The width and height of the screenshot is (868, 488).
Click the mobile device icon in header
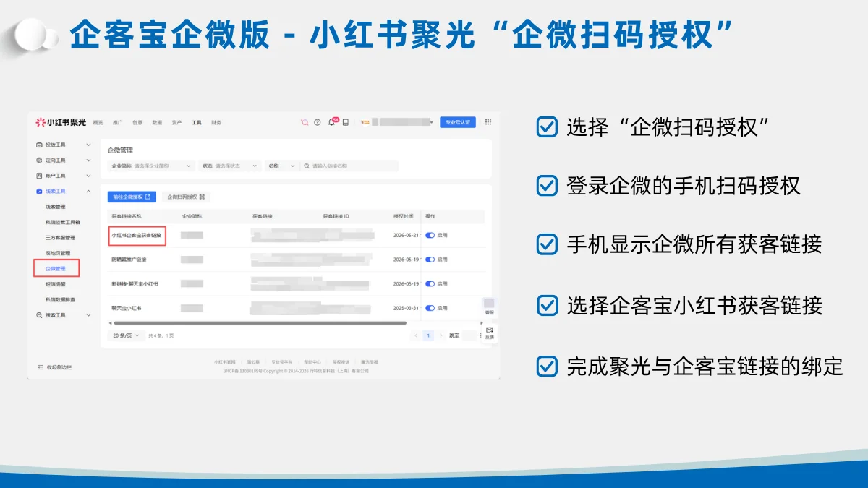(346, 122)
